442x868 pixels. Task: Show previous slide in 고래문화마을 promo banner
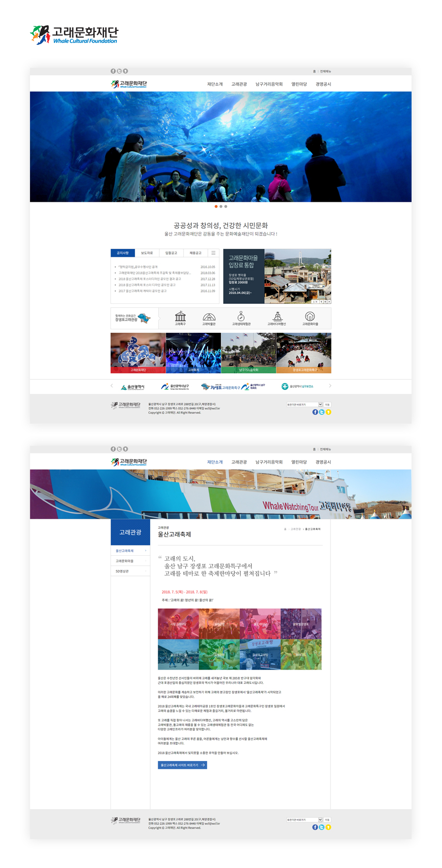[321, 301]
